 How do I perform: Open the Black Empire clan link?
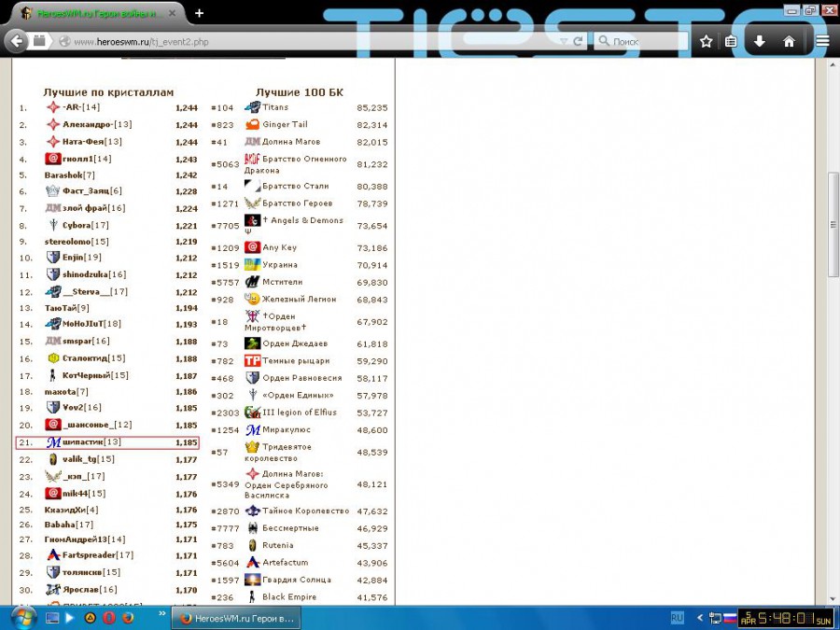coord(289,596)
